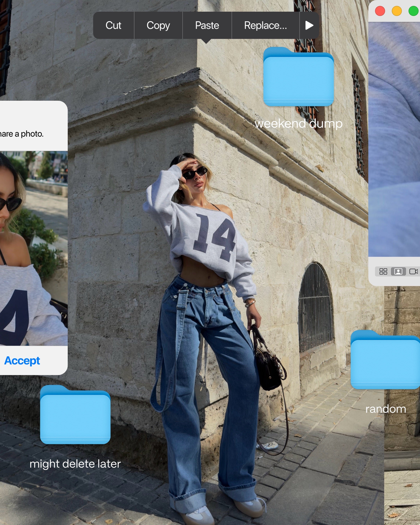Select the single portrait photo mode
Viewport: 420px width, 525px height.
point(398,271)
